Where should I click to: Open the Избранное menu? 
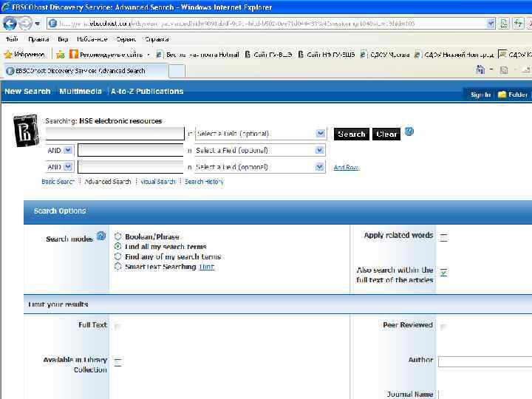pyautogui.click(x=92, y=39)
